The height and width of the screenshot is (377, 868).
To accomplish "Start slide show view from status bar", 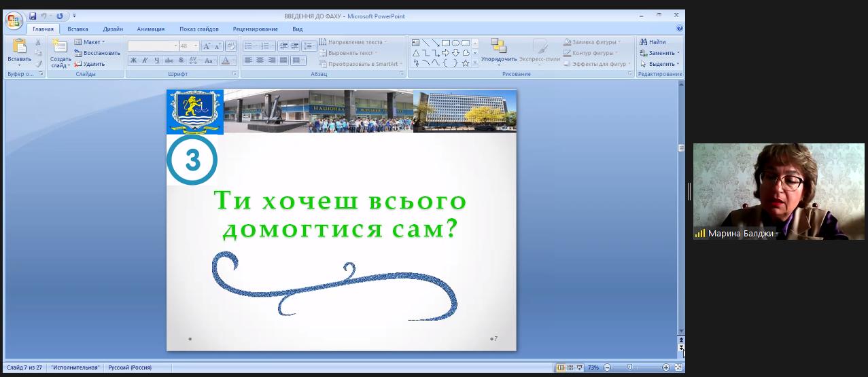I will [x=578, y=367].
